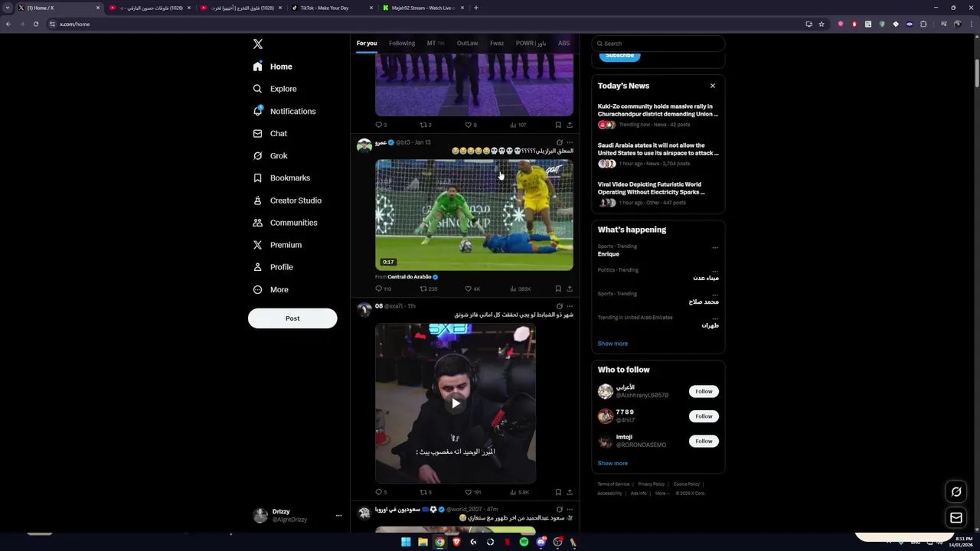Screen dimensions: 980x551
Task: Click the Subscribe button
Action: point(620,55)
